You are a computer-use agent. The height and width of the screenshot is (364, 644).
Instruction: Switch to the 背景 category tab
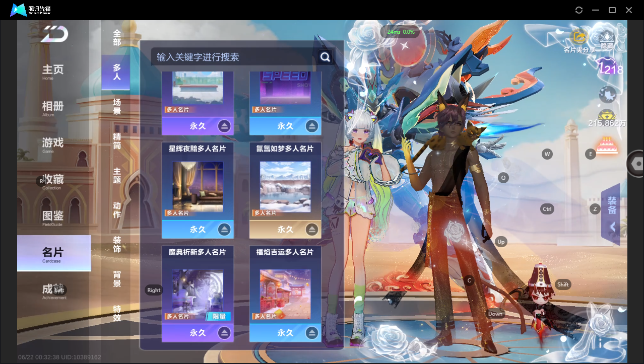tap(117, 279)
